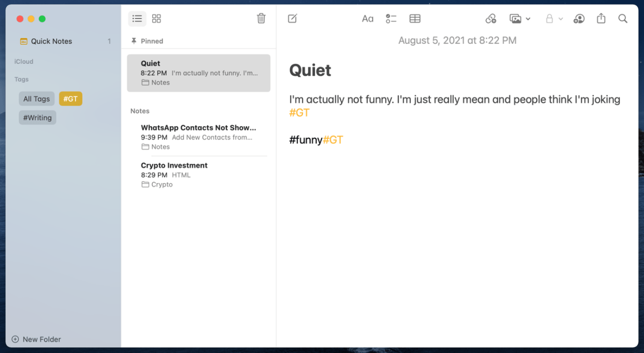644x353 pixels.
Task: Click the collaborate add people icon
Action: coord(579,19)
